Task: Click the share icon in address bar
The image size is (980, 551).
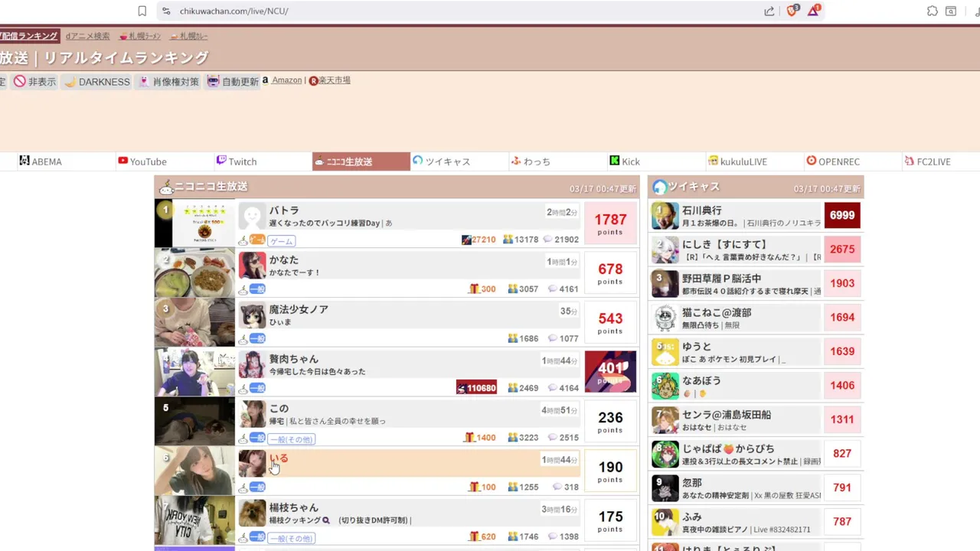Action: coord(769,11)
